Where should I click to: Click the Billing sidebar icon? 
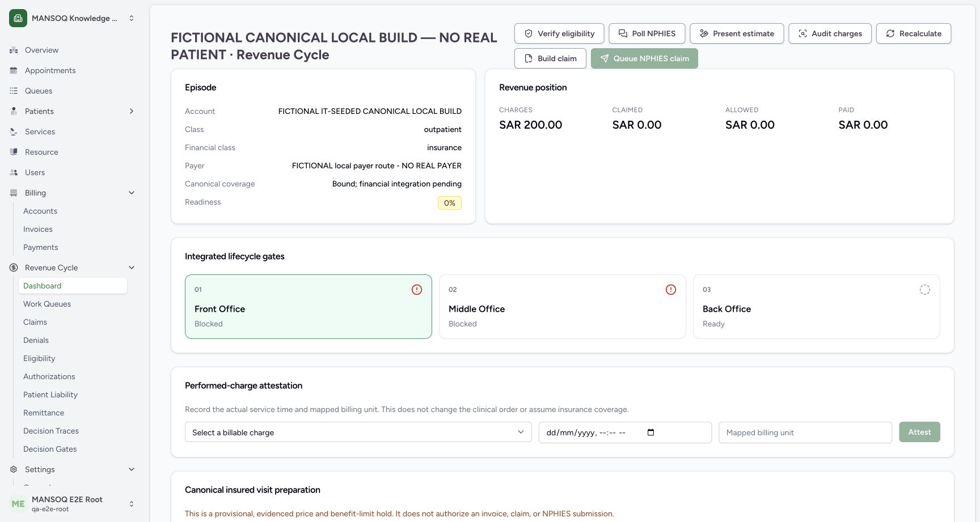[x=14, y=193]
